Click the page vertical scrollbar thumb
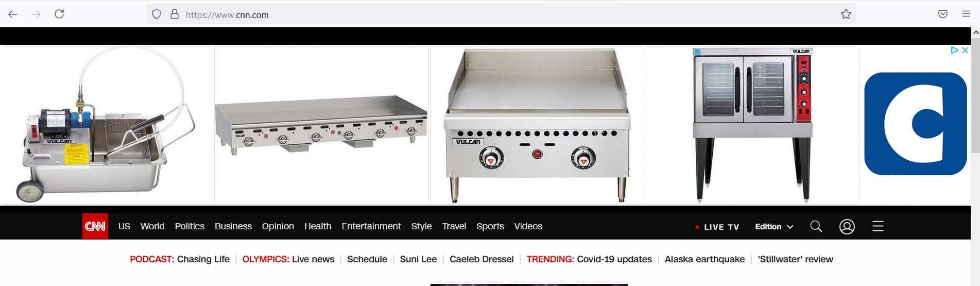This screenshot has width=980, height=286. click(975, 95)
